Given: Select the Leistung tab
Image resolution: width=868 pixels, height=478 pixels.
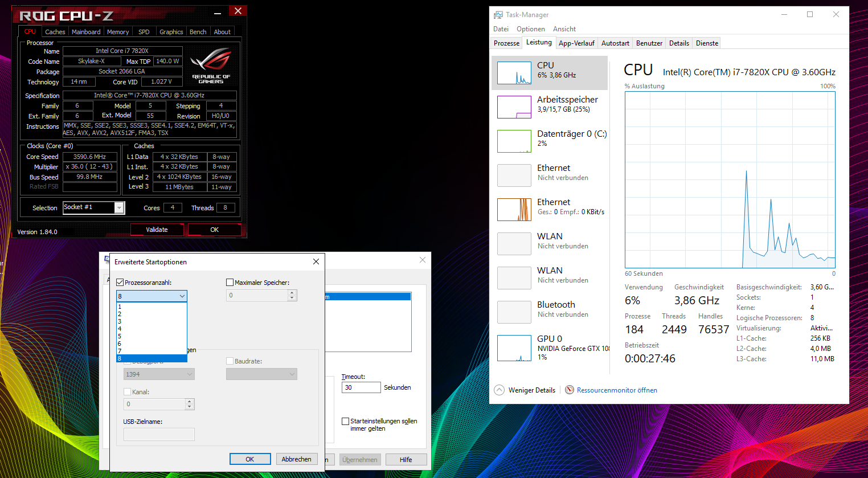Looking at the screenshot, I should click(x=539, y=43).
